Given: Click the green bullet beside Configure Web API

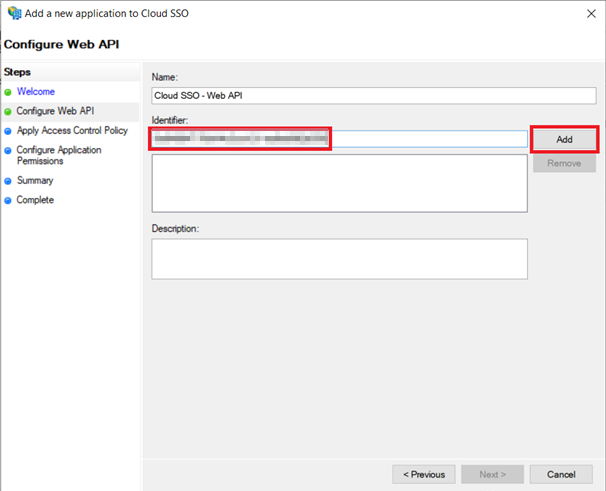Looking at the screenshot, I should (8, 111).
